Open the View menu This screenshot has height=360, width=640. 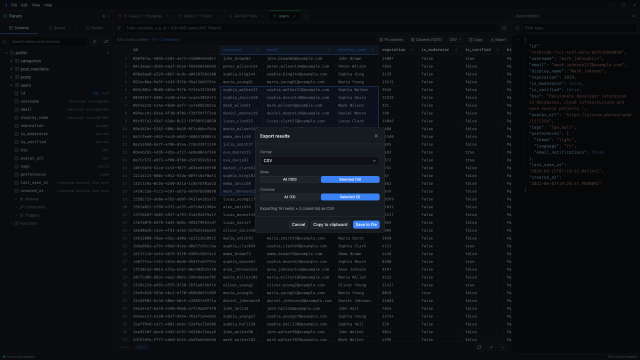[x=36, y=5]
